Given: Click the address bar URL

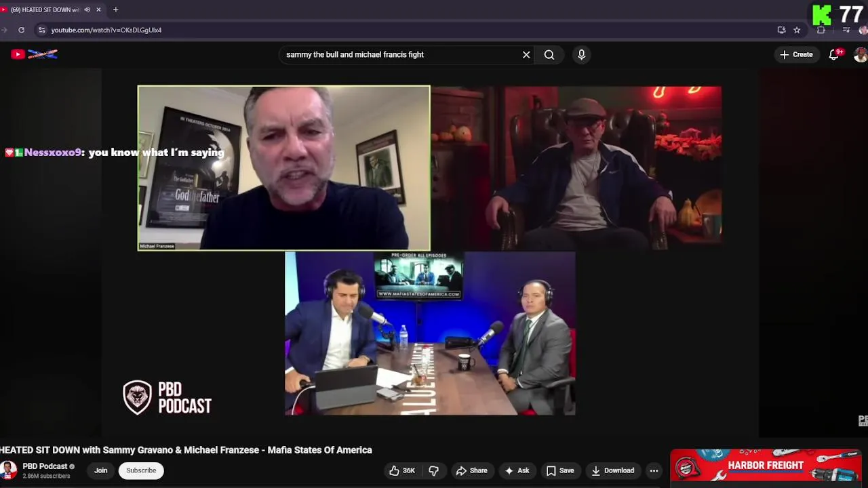Looking at the screenshot, I should (106, 30).
